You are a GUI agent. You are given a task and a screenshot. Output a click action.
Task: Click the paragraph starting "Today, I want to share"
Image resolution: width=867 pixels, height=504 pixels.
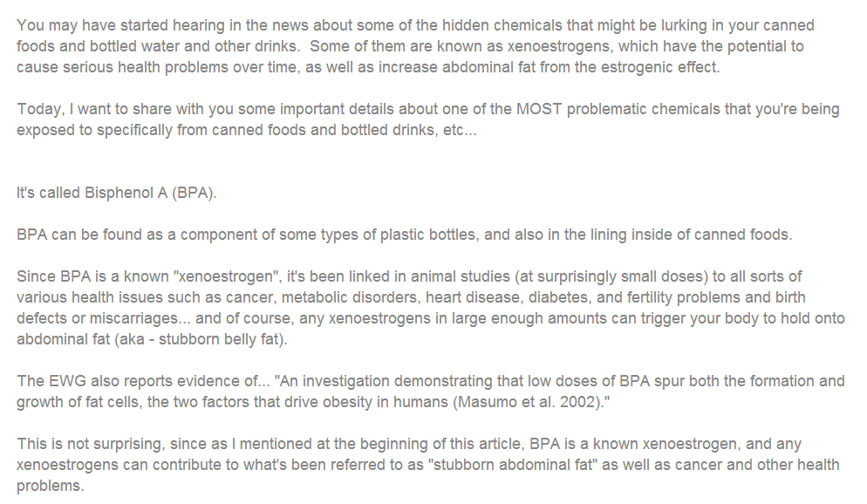tap(427, 120)
